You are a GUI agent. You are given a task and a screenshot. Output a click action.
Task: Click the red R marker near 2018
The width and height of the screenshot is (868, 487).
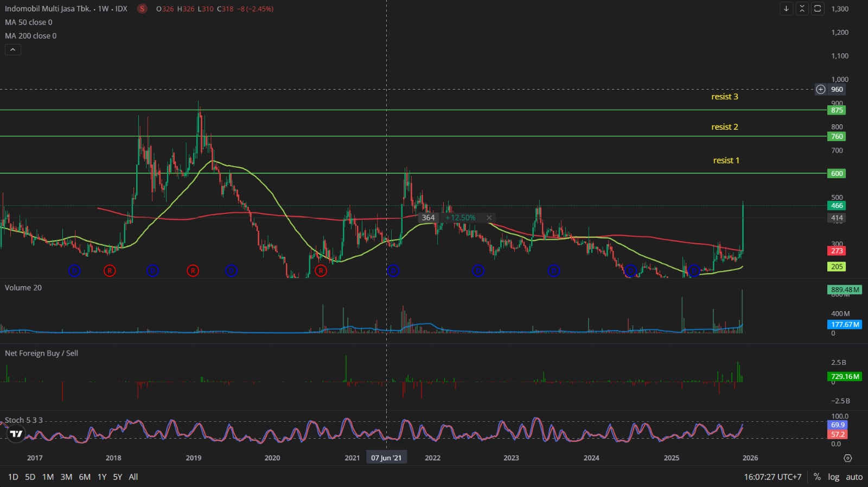[x=110, y=270]
